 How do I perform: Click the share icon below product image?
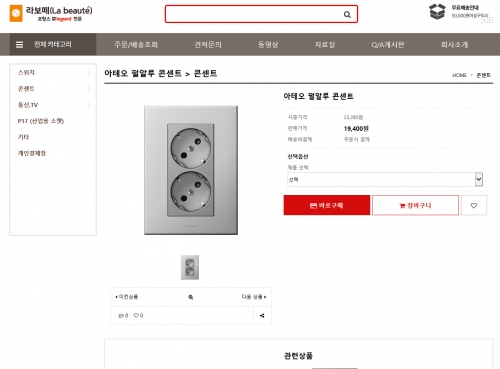(262, 315)
